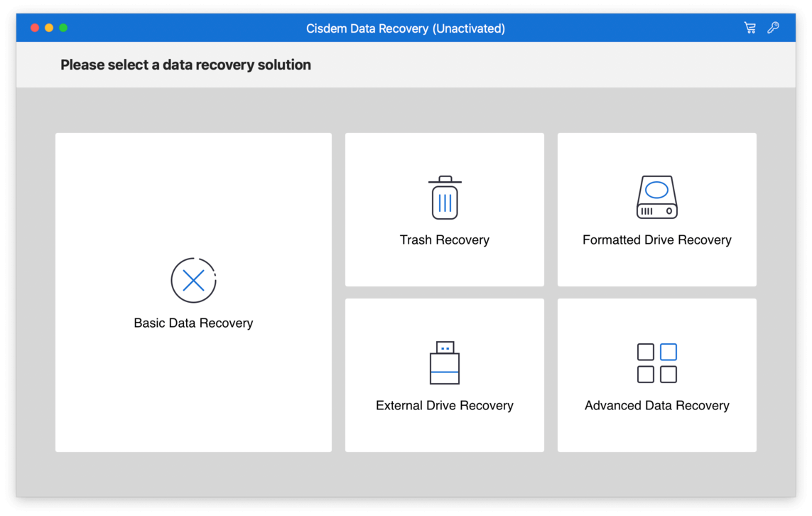This screenshot has width=812, height=516.
Task: Click the Formatted Drive Recovery label
Action: coord(656,240)
